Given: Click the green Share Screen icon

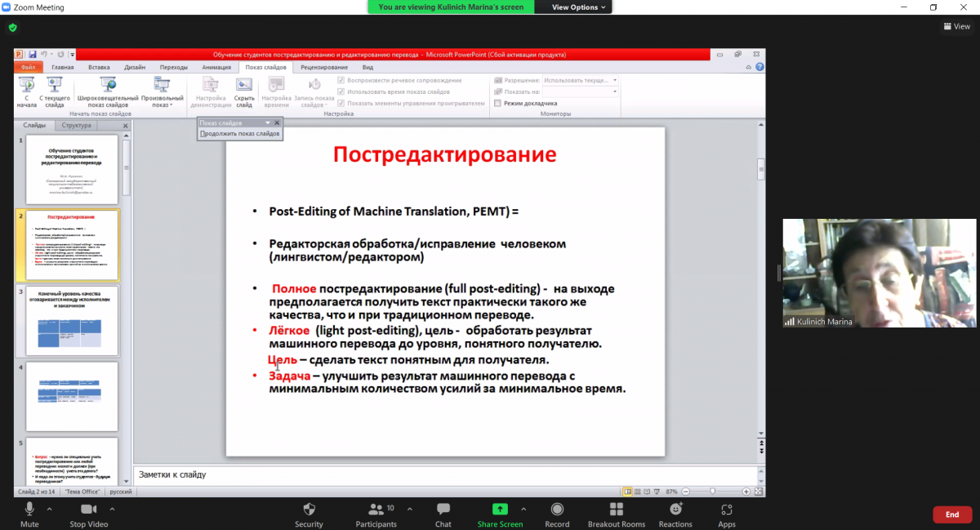Looking at the screenshot, I should (x=500, y=509).
